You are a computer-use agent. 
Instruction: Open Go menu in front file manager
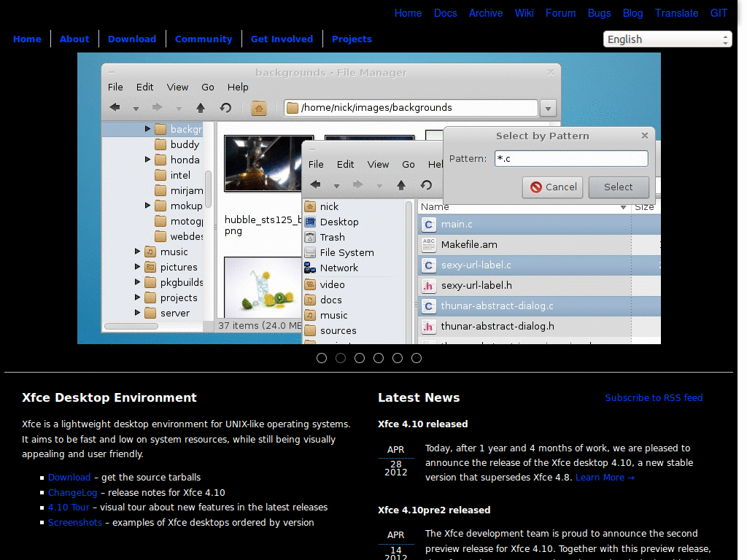(409, 164)
